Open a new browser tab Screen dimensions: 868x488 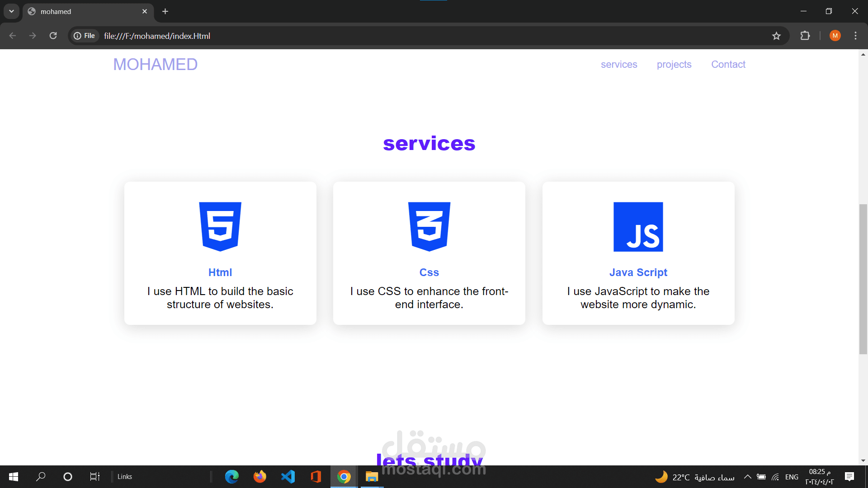tap(165, 11)
